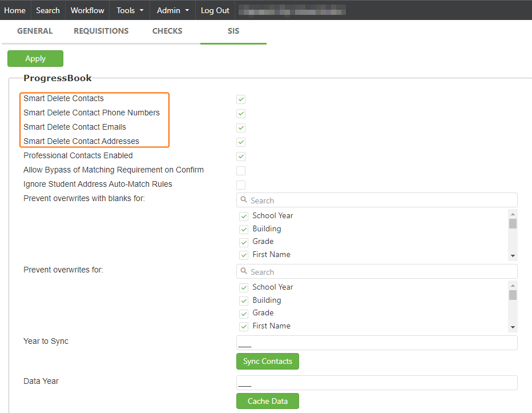Click the 'Smart Delete Contacts' label
This screenshot has height=413, width=532.
[x=63, y=98]
